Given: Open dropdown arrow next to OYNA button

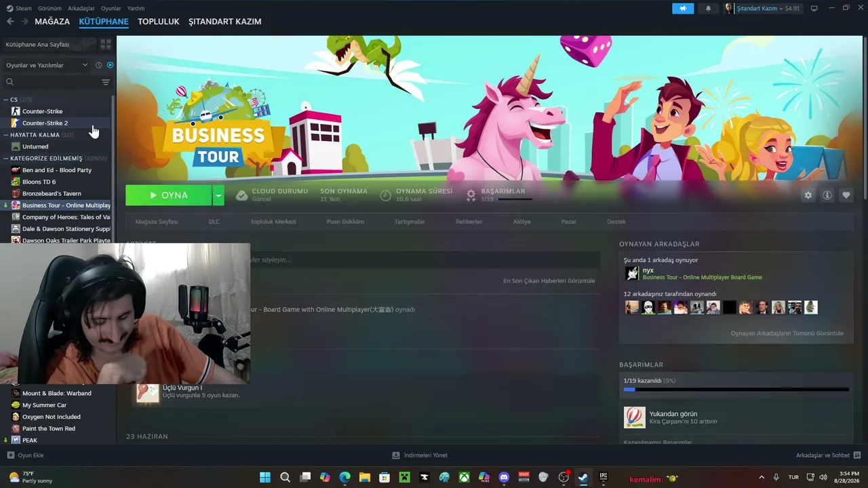Looking at the screenshot, I should coord(218,195).
